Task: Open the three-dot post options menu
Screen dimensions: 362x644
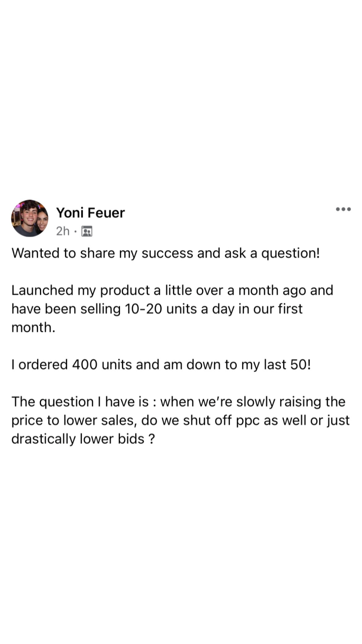Action: point(343,209)
